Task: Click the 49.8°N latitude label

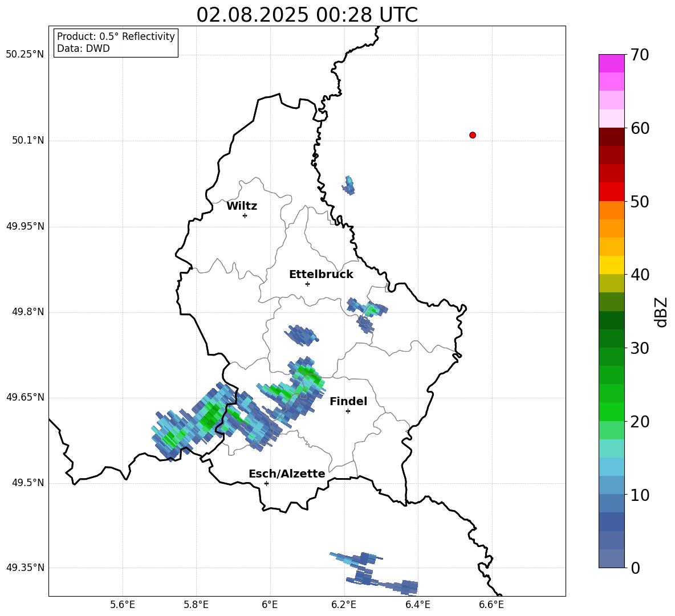Action: coord(29,312)
